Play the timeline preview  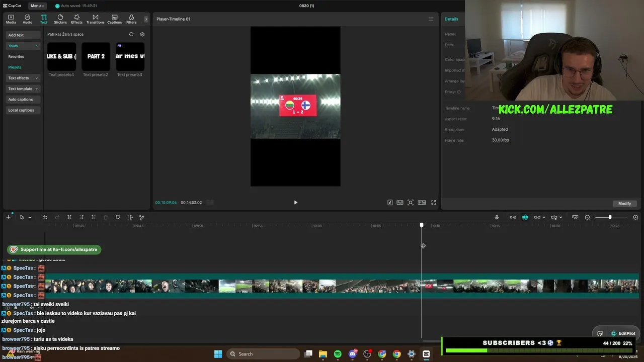(x=295, y=203)
